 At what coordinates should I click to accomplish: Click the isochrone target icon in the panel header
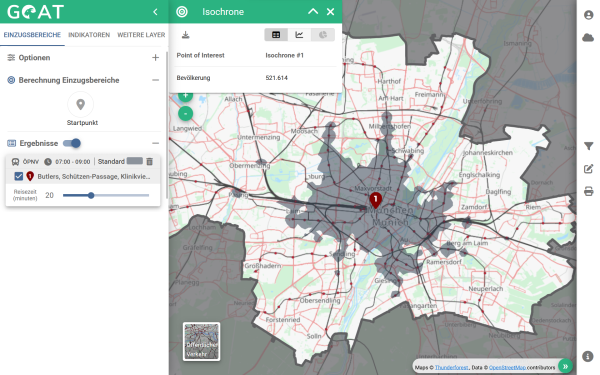click(182, 12)
